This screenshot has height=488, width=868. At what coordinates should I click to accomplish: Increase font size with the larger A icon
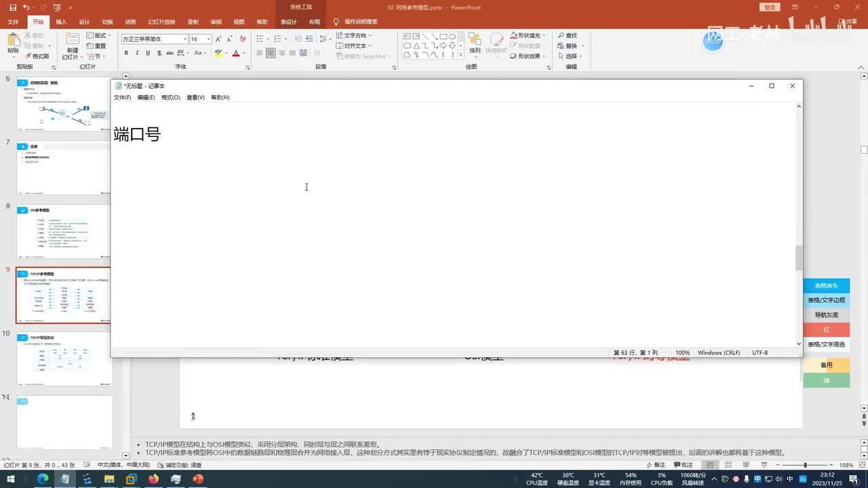click(218, 39)
